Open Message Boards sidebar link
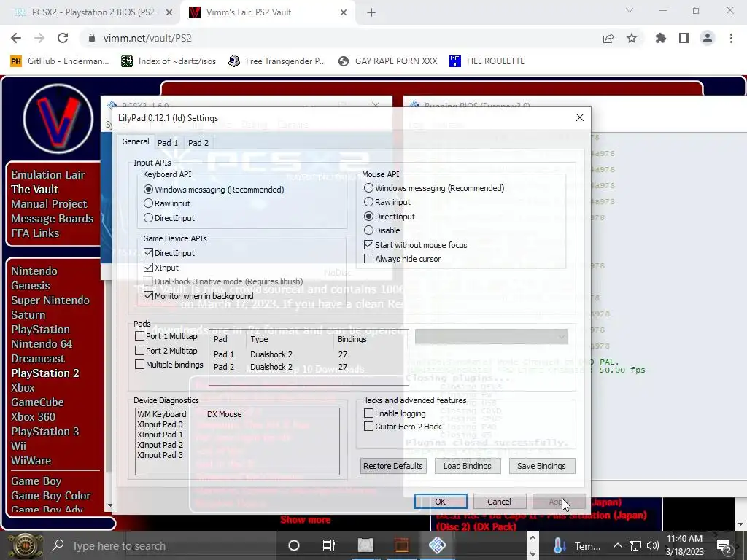This screenshot has height=560, width=747. point(52,219)
